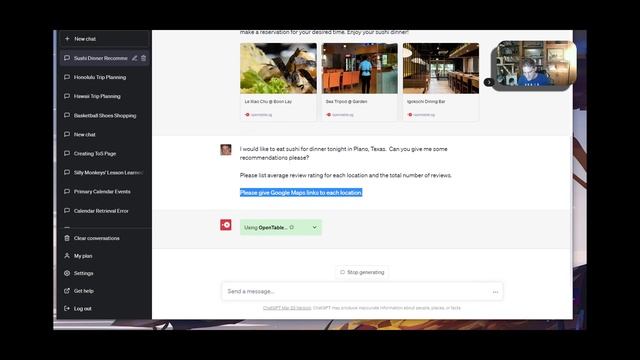Screen dimensions: 640x360
Task: Open the ChatGPT Mar 23 Version link
Action: 287,308
